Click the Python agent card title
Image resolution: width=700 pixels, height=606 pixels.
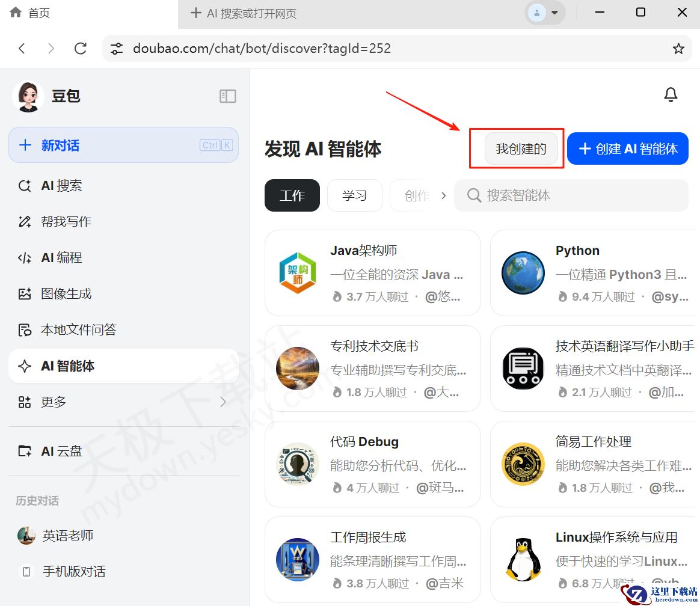[577, 250]
